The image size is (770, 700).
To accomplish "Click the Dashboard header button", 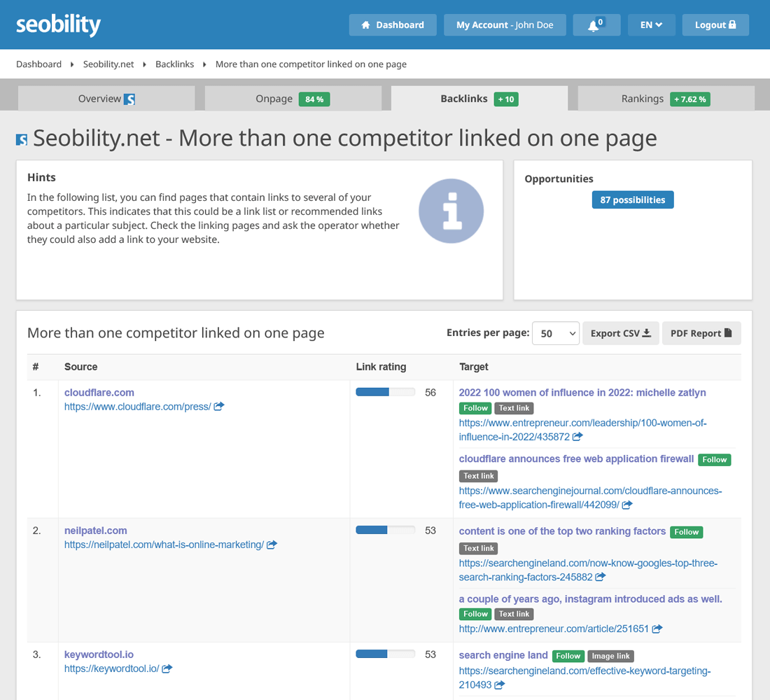I will coord(393,24).
